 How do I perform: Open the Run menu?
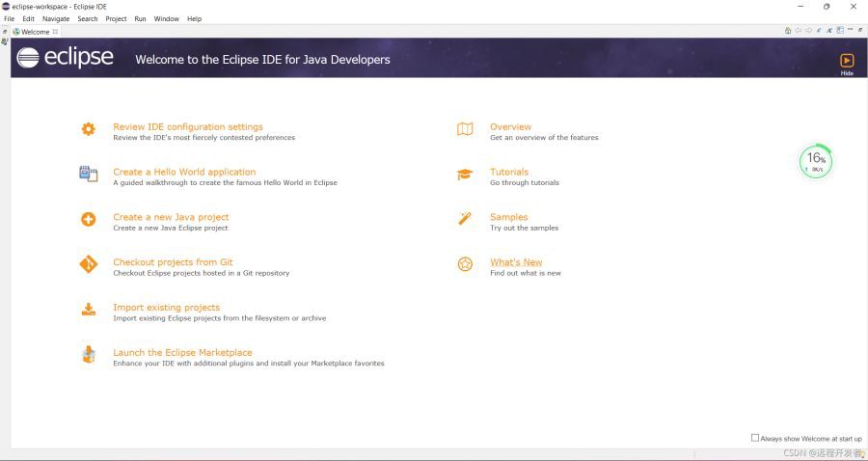tap(140, 19)
